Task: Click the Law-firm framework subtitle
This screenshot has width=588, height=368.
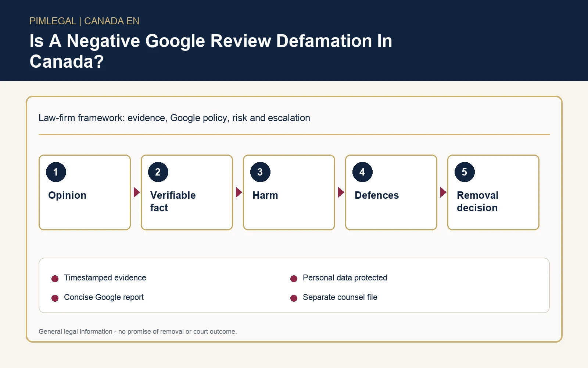Action: pos(174,118)
